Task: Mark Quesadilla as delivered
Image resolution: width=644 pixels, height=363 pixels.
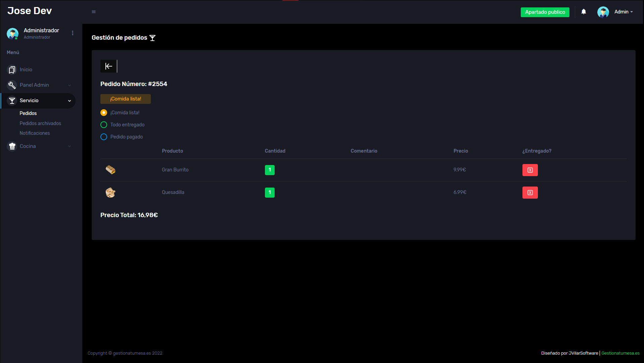Action: 530,193
